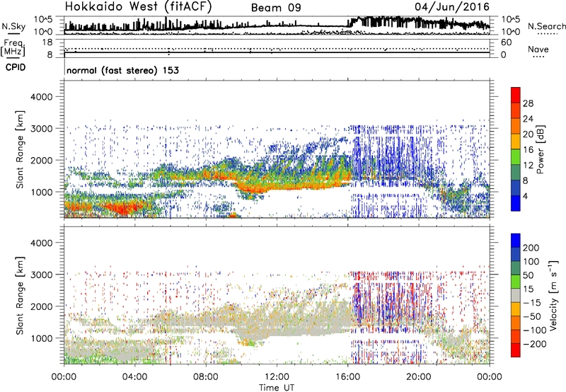Click the "-50" label on the velocity color bar
566x392 pixels.
point(532,316)
